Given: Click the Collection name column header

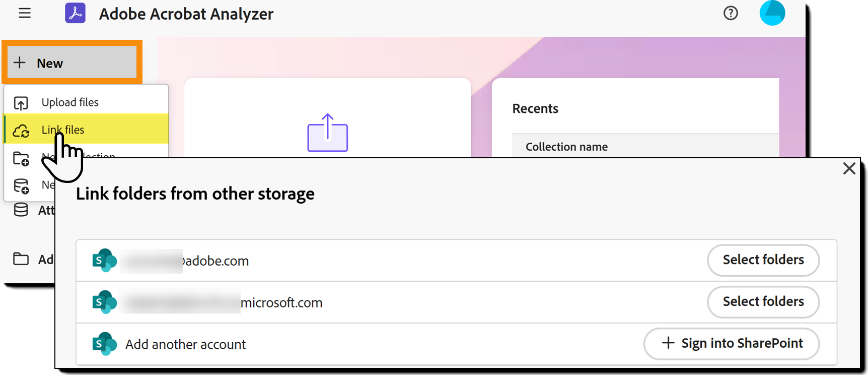Looking at the screenshot, I should (x=566, y=146).
